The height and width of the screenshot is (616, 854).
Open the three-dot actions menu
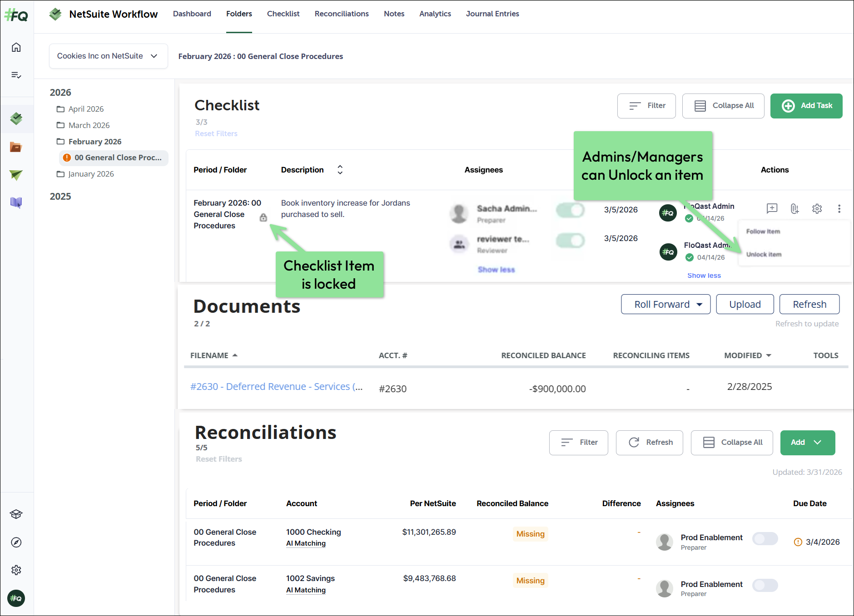(839, 208)
